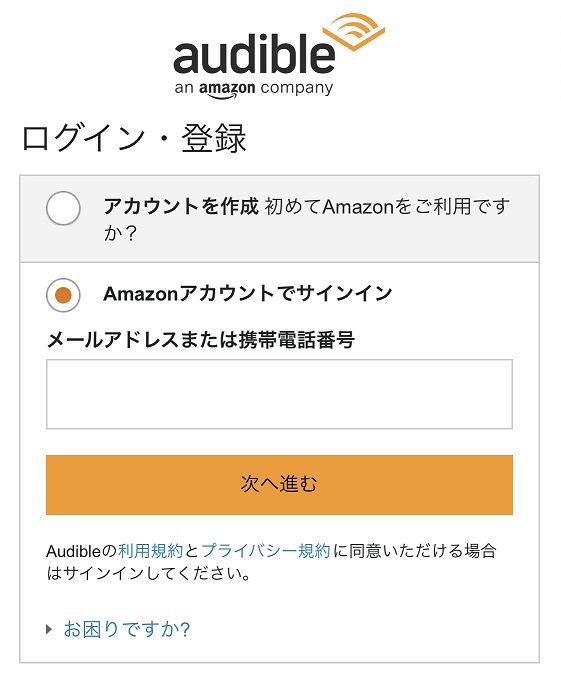This screenshot has height=679, width=561.
Task: Focus the email or phone number field
Action: point(279,394)
